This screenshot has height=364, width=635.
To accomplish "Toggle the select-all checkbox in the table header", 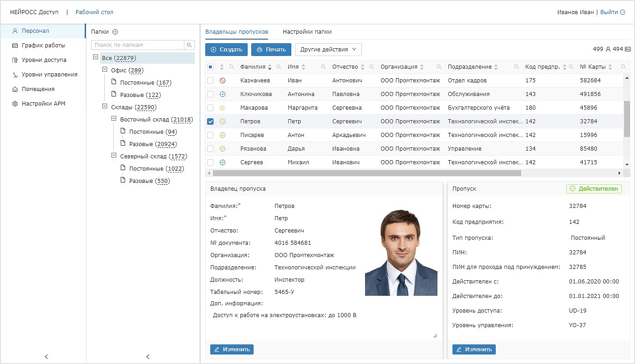I will tap(211, 66).
